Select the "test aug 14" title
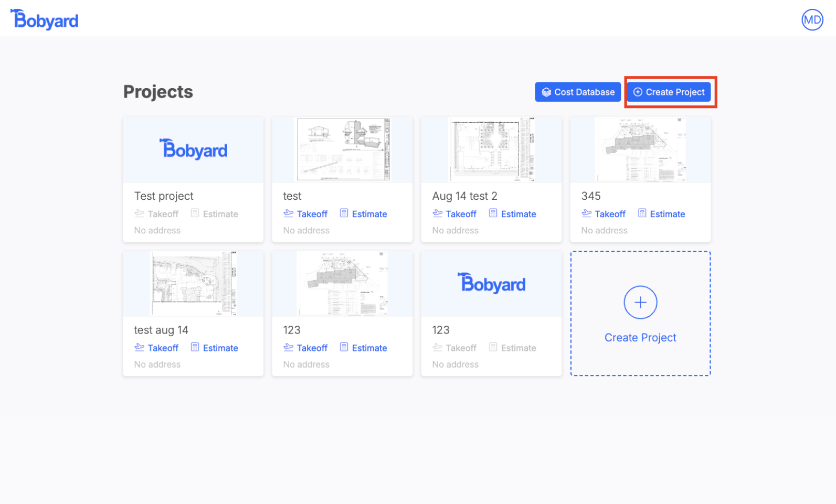The width and height of the screenshot is (836, 504). click(161, 330)
